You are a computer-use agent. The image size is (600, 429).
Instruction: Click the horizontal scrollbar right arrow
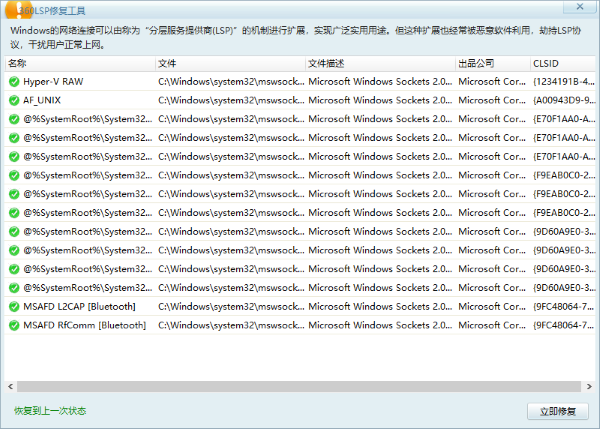(589, 387)
